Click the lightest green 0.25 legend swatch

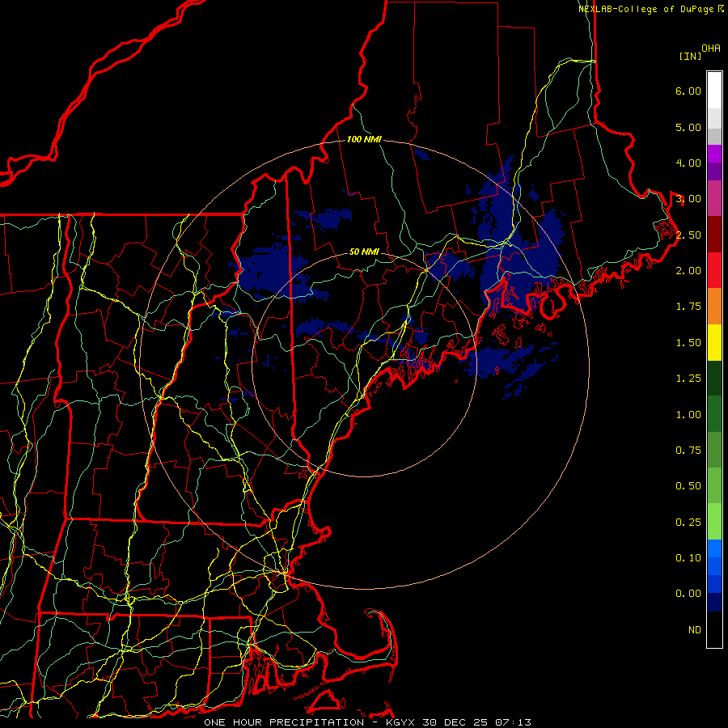click(x=714, y=522)
